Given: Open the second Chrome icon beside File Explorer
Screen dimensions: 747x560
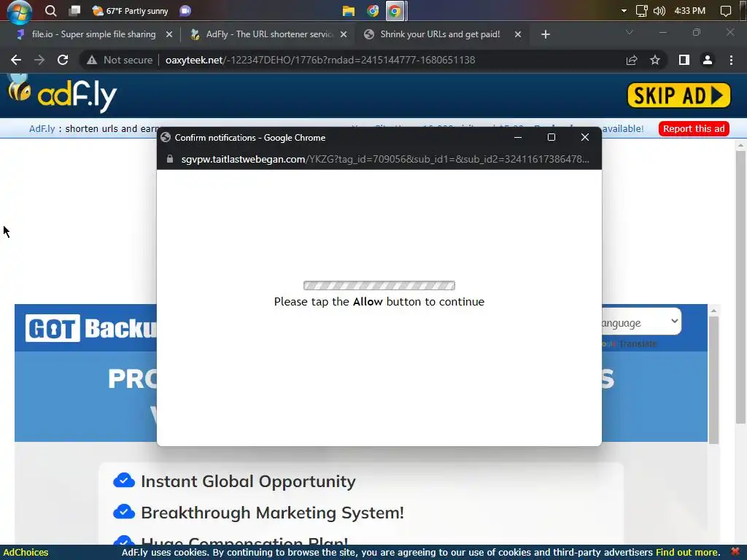Looking at the screenshot, I should 373,11.
